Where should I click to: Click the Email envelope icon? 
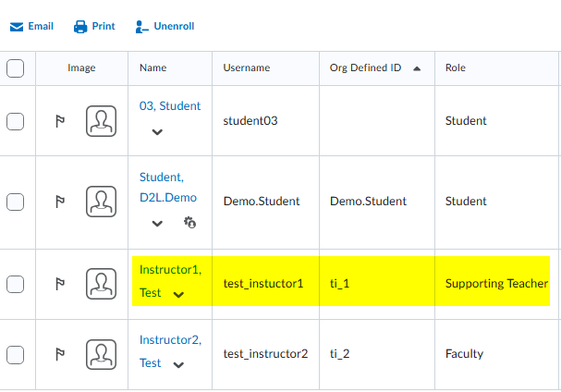click(17, 27)
